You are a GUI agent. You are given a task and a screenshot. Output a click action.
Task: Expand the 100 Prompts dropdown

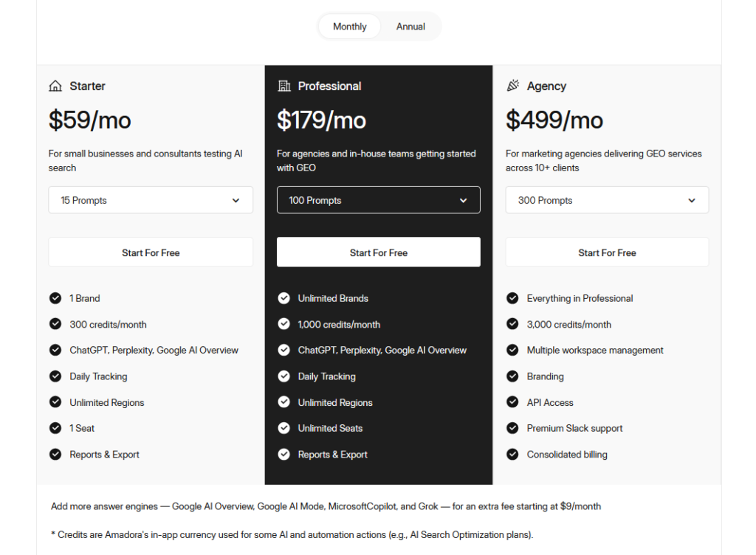[379, 200]
